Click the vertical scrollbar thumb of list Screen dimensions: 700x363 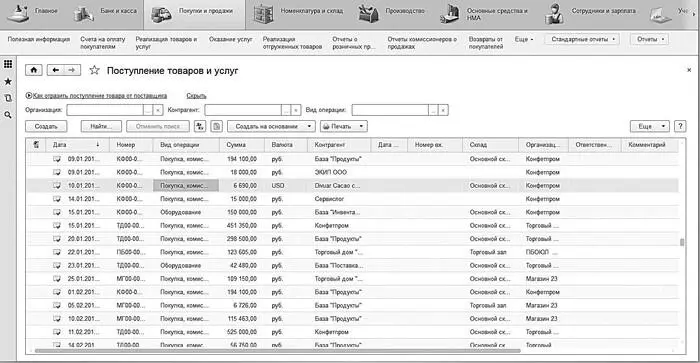tap(682, 242)
